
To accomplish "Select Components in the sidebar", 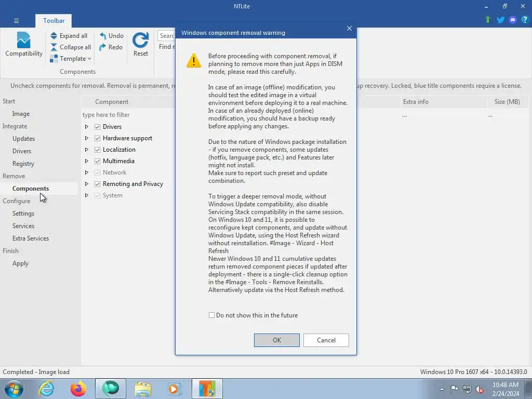I will (31, 188).
